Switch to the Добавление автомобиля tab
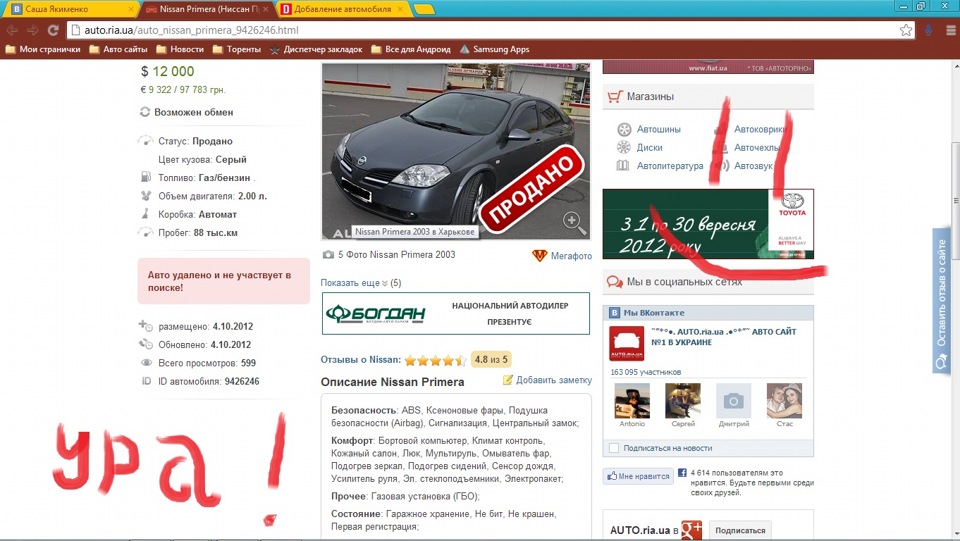 click(343, 9)
